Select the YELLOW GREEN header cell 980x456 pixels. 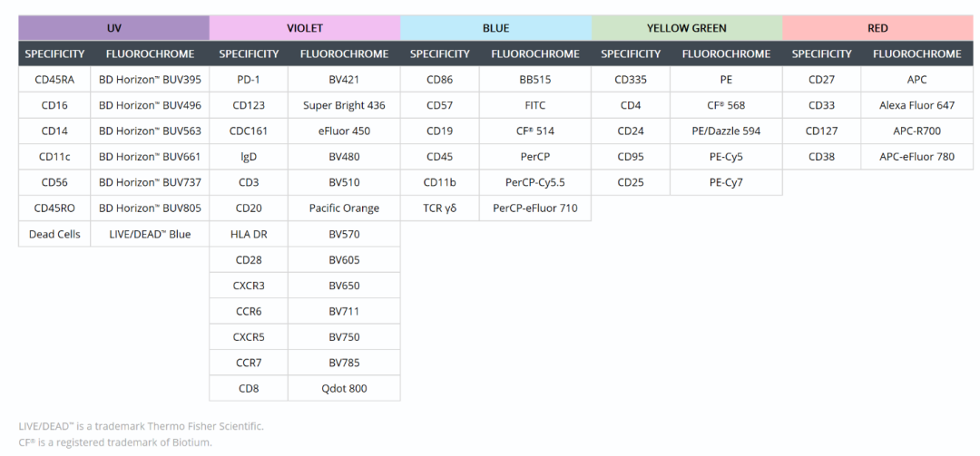(686, 28)
